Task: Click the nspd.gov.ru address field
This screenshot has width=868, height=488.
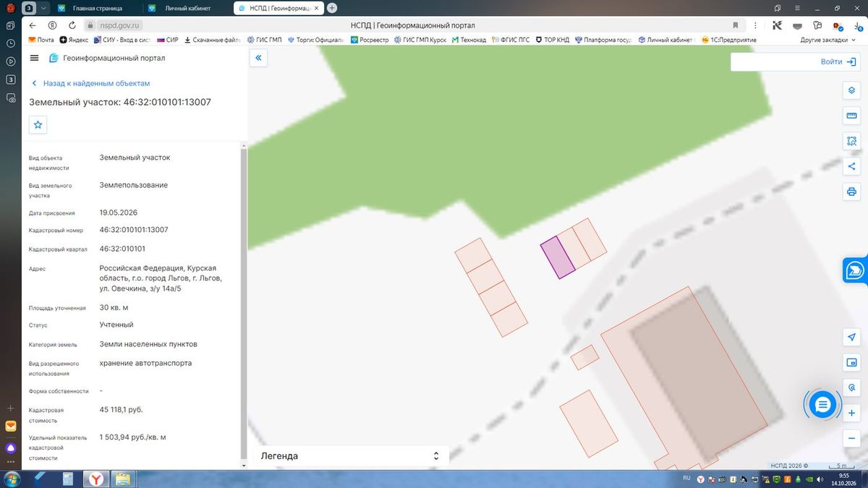Action: click(x=119, y=25)
